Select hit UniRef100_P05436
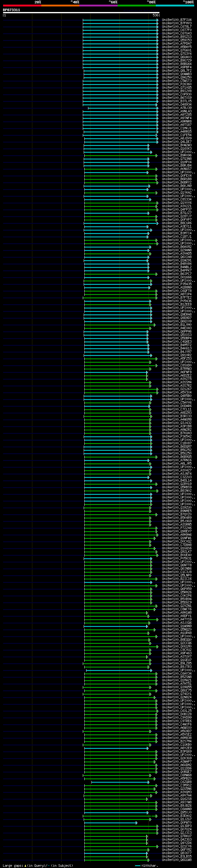197x868 pixels. 176,301
